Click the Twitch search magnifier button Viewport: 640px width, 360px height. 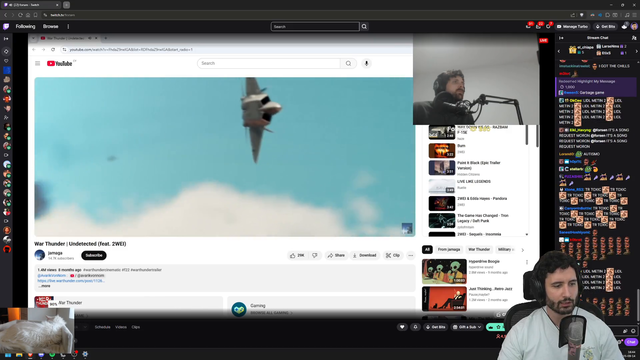click(x=364, y=27)
